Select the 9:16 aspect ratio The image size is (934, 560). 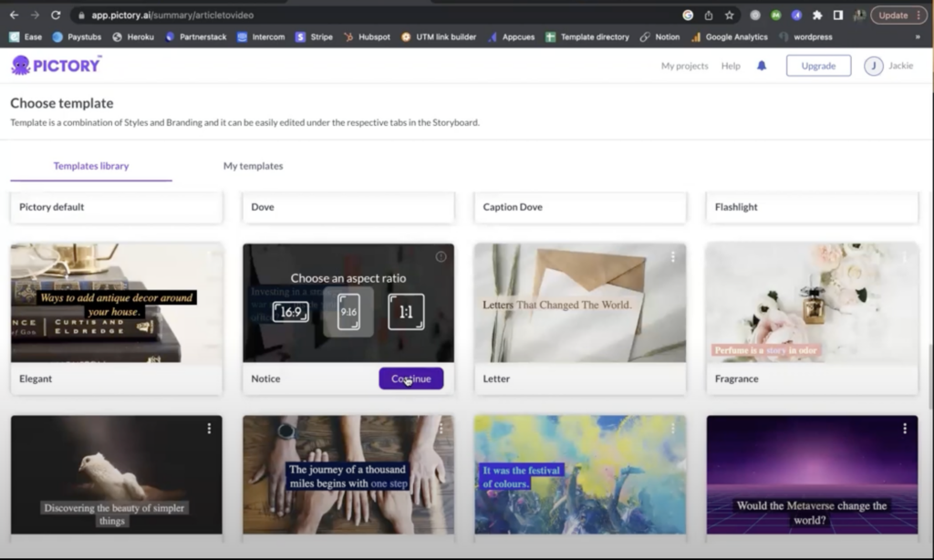click(348, 312)
